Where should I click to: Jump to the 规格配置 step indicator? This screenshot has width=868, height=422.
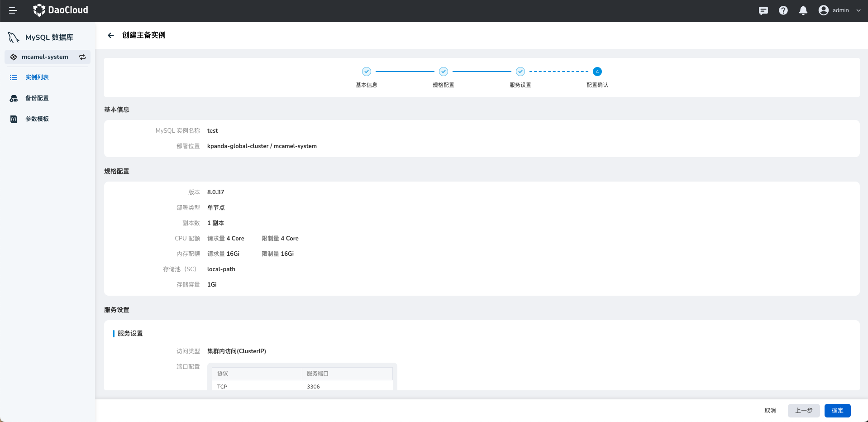(443, 72)
